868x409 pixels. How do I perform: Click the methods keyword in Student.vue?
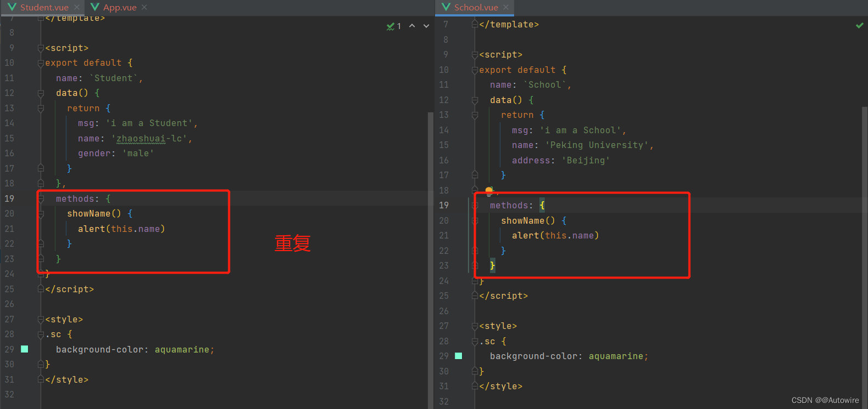[x=75, y=199]
